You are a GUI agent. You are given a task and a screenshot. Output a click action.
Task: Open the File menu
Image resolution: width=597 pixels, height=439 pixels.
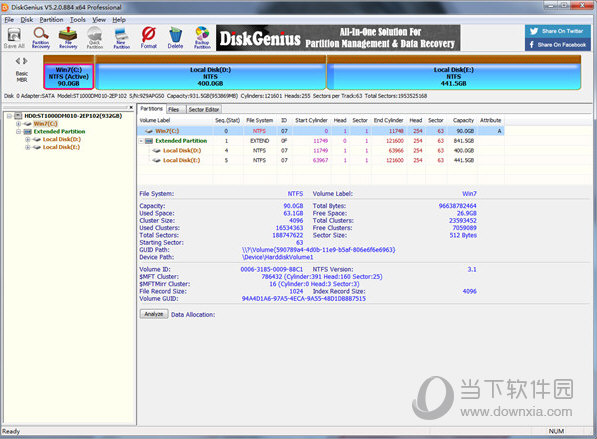9,20
